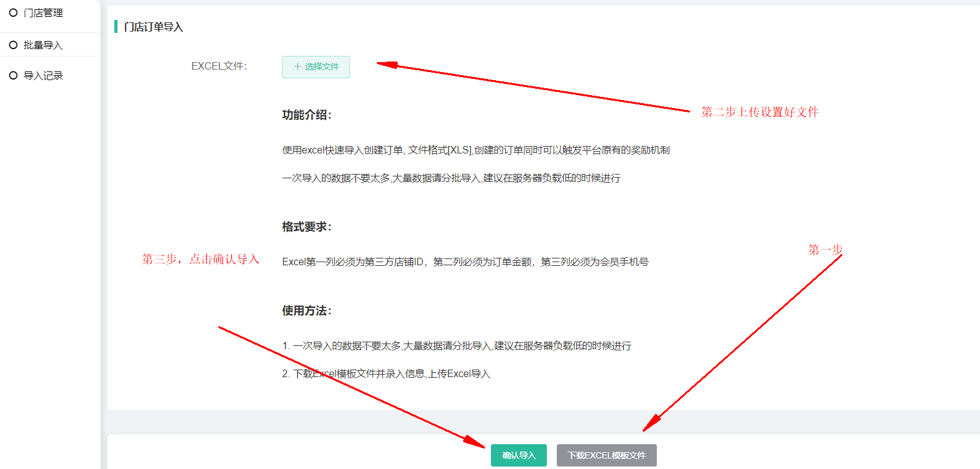Click the circle icon beside 门店管理

tap(13, 13)
